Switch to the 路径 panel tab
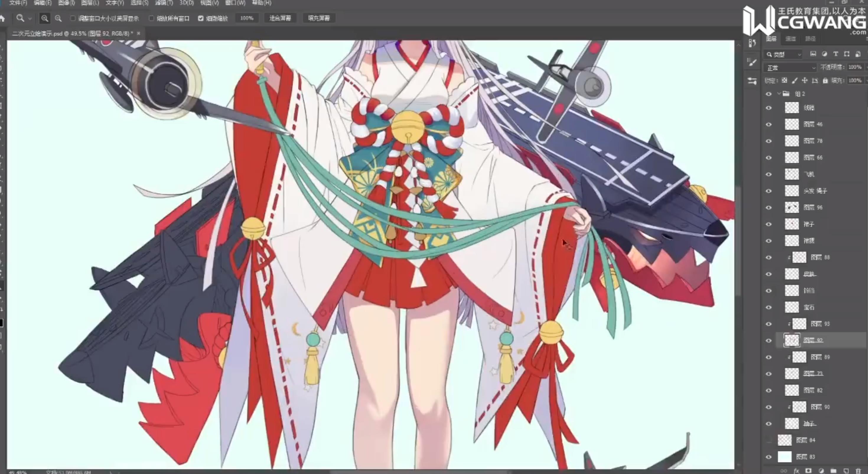The image size is (868, 474). [810, 39]
